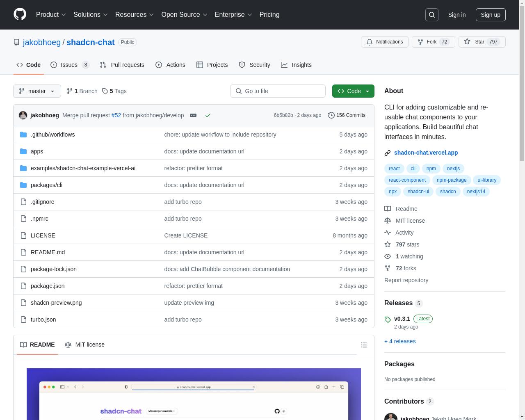
Task: Switch to the Issues tab
Action: pyautogui.click(x=70, y=65)
